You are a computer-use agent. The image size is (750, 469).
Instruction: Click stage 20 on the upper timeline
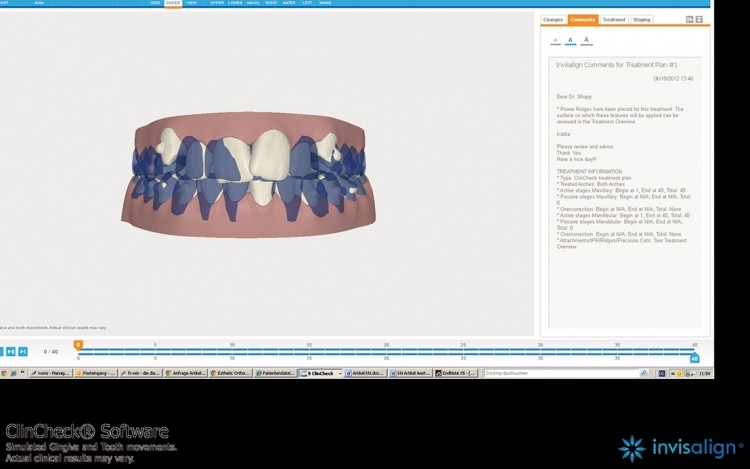386,345
